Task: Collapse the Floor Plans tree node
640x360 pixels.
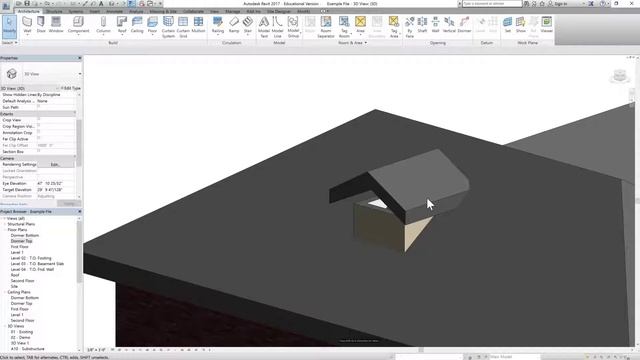Action: [5, 230]
